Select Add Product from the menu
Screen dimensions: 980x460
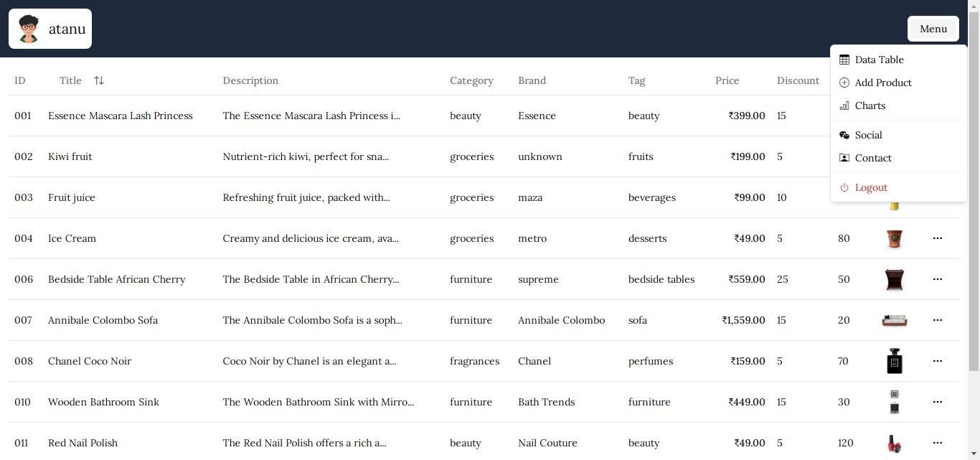click(899, 83)
